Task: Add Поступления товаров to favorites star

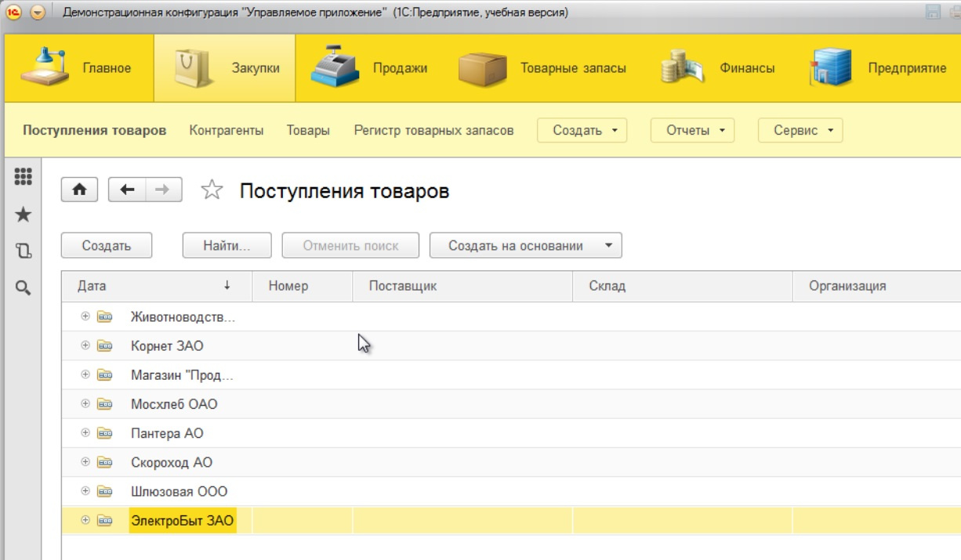Action: click(x=212, y=190)
